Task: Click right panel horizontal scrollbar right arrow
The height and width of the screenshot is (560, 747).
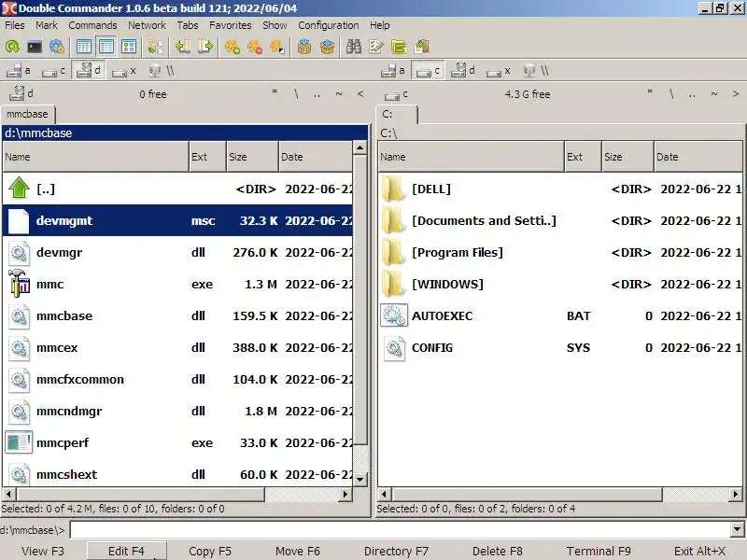Action: point(736,495)
